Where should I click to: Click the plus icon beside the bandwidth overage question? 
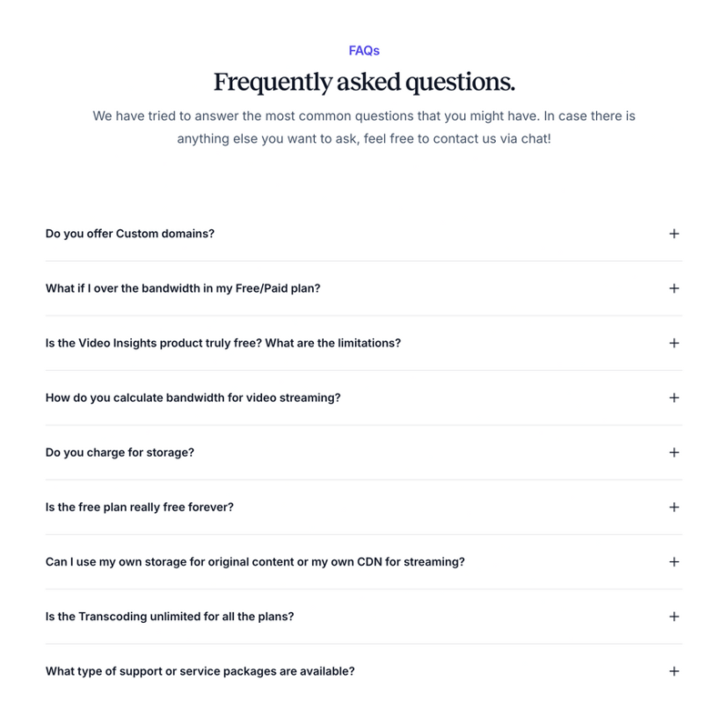click(673, 288)
